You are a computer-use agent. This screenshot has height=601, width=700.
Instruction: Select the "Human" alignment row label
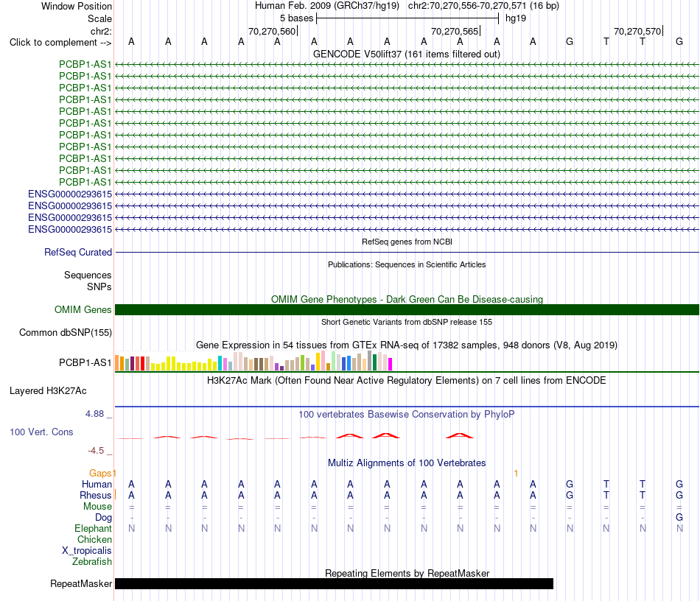[97, 485]
